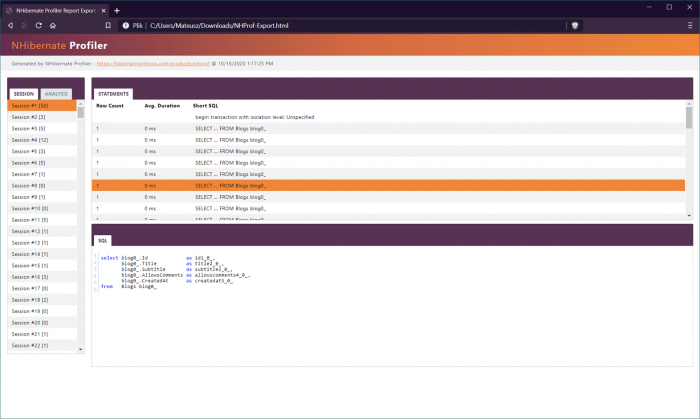Click the Row Count column header
The width and height of the screenshot is (700, 419).
tap(110, 106)
